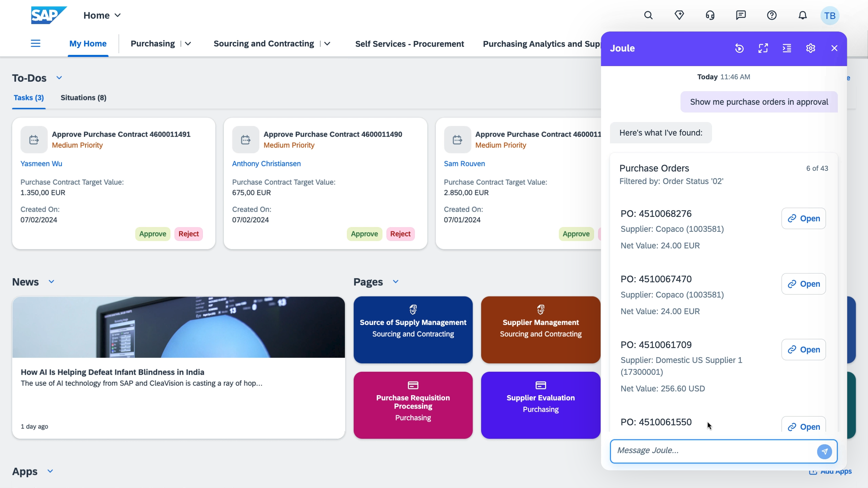
Task: Open notifications bell icon
Action: tap(803, 15)
